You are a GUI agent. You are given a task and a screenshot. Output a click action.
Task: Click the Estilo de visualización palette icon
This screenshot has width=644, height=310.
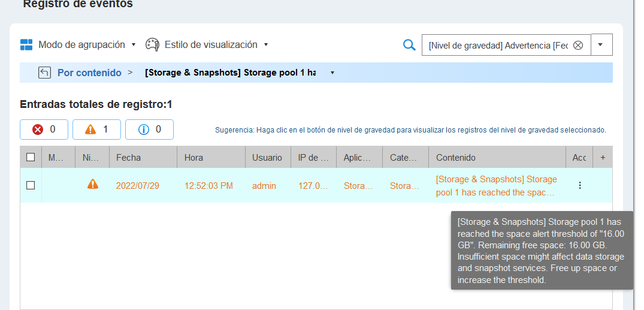(x=153, y=45)
